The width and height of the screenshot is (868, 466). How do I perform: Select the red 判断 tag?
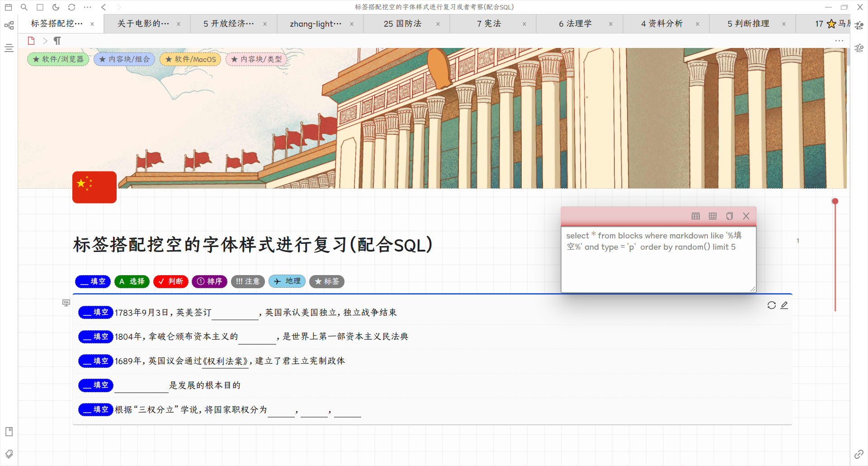[171, 281]
